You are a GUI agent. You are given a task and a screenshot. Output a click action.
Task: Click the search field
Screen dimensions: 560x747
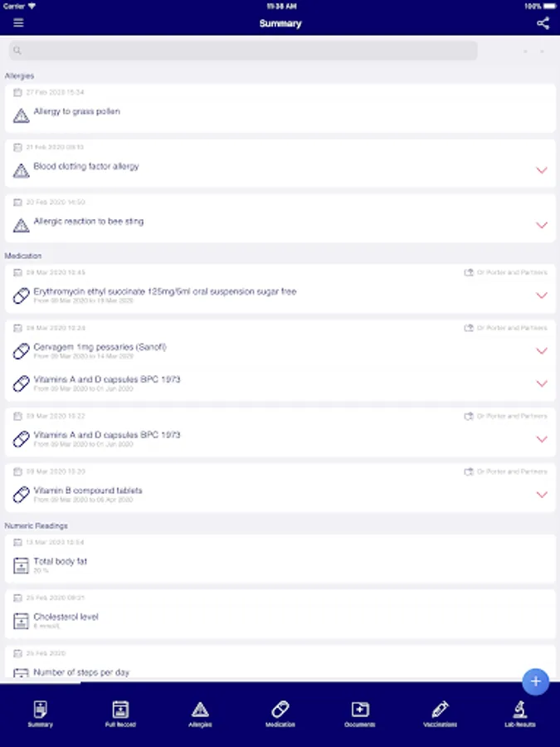pyautogui.click(x=243, y=51)
